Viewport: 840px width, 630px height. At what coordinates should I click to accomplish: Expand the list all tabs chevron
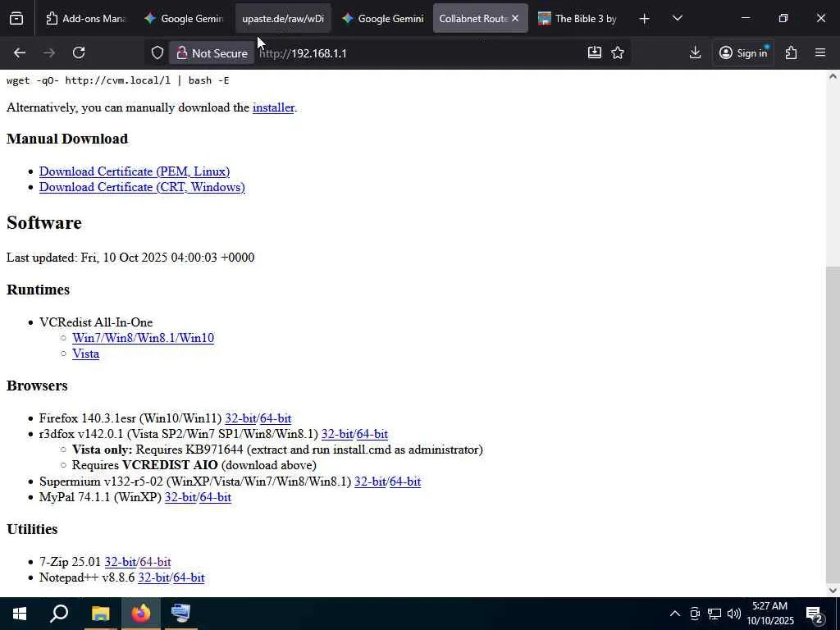click(x=677, y=18)
